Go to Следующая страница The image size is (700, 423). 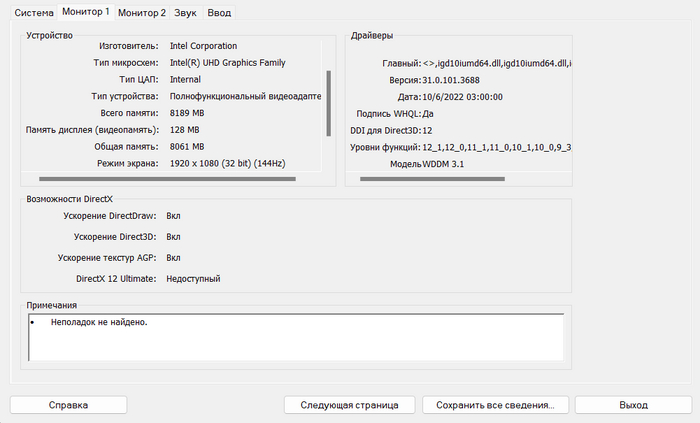[x=350, y=405]
